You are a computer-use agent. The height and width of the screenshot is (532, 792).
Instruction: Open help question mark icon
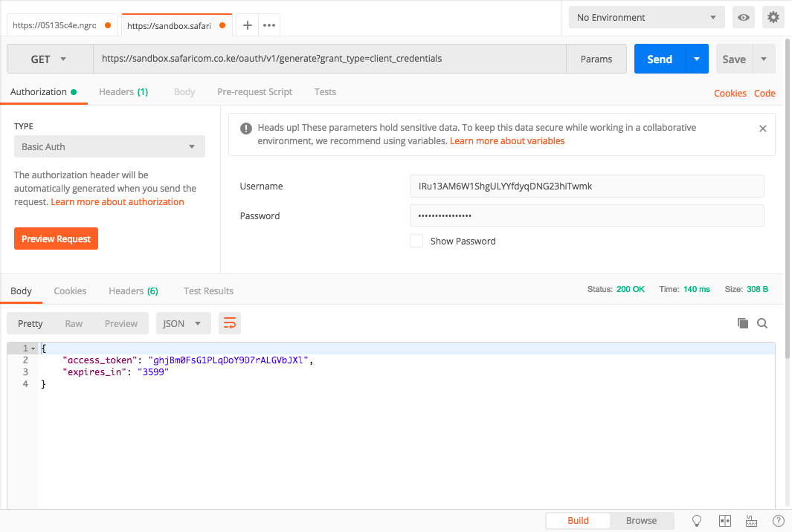779,520
